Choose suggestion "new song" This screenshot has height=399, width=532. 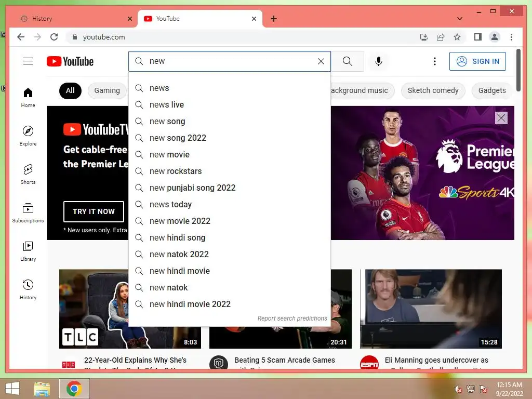(x=230, y=122)
